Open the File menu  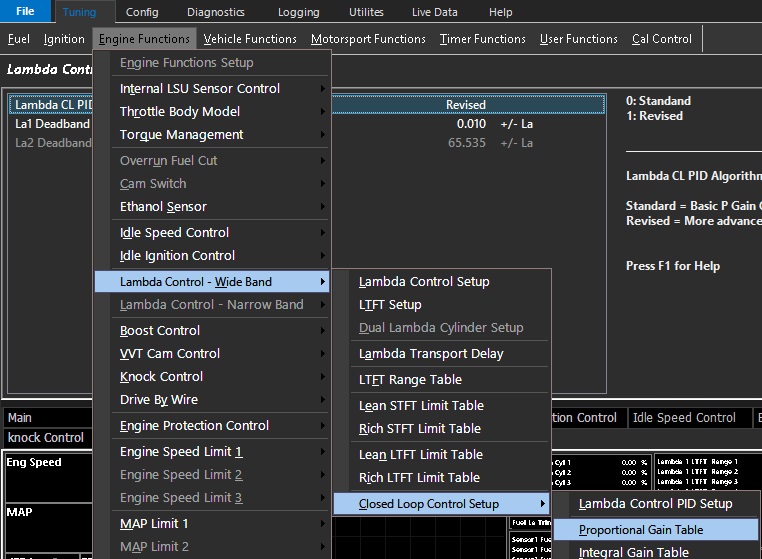click(x=25, y=12)
